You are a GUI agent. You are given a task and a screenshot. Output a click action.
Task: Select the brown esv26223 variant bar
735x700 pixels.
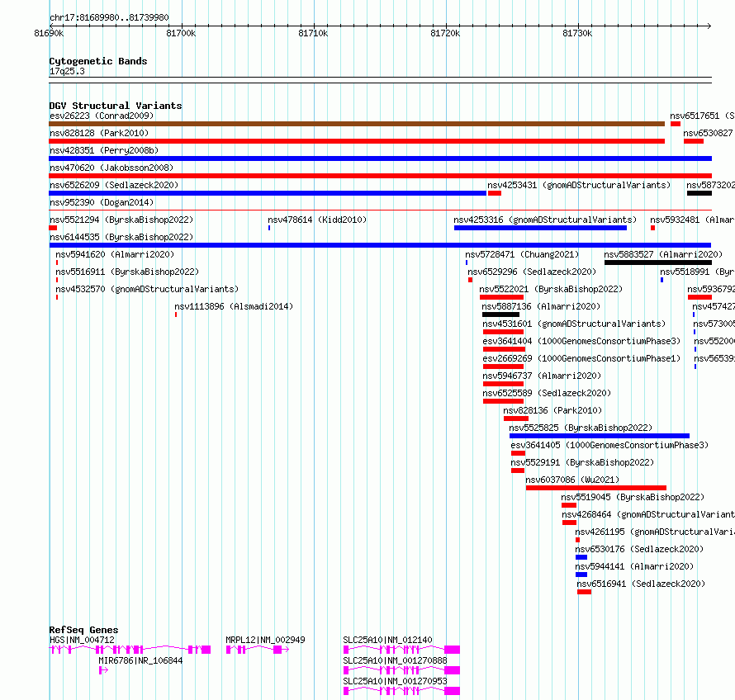357,124
